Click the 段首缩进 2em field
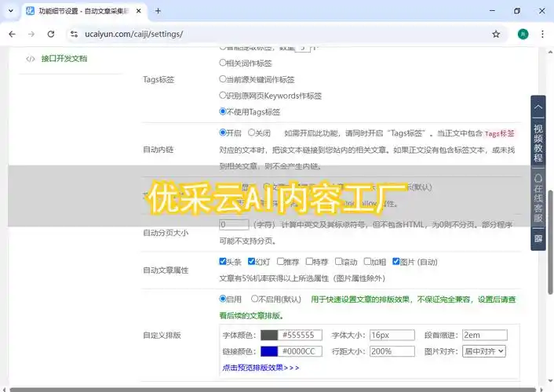The width and height of the screenshot is (554, 392). (485, 335)
